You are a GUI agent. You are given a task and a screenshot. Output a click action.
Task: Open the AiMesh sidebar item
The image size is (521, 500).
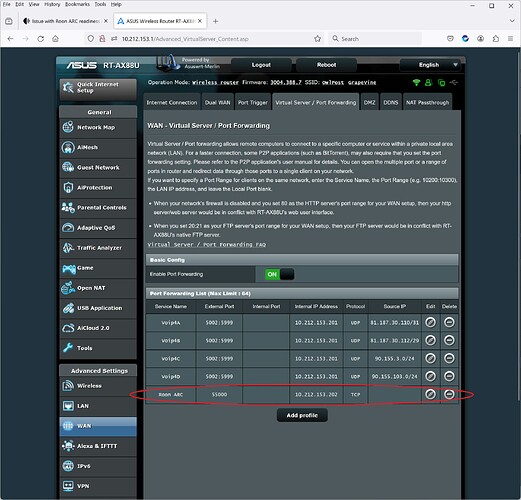pyautogui.click(x=98, y=147)
